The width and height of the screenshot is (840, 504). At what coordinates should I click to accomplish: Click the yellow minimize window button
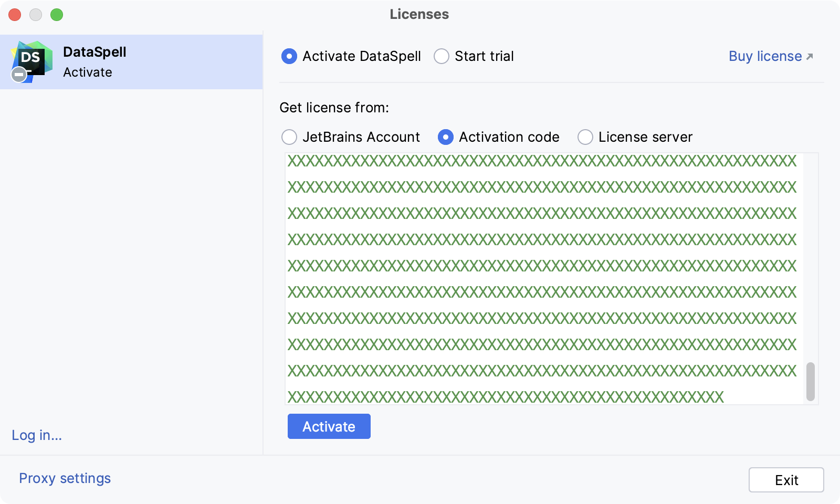[x=35, y=15]
